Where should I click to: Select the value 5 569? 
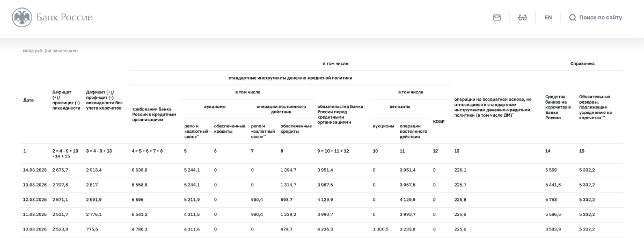point(551,170)
